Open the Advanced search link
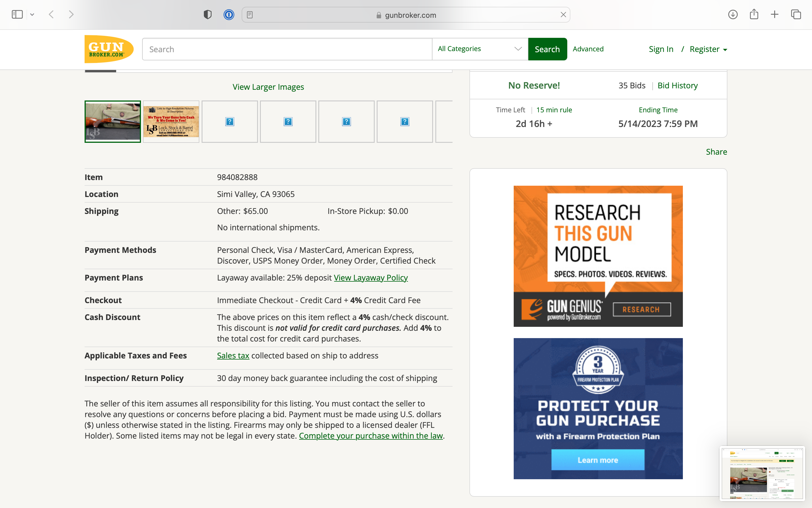Screen dimensions: 812x508 [588, 49]
